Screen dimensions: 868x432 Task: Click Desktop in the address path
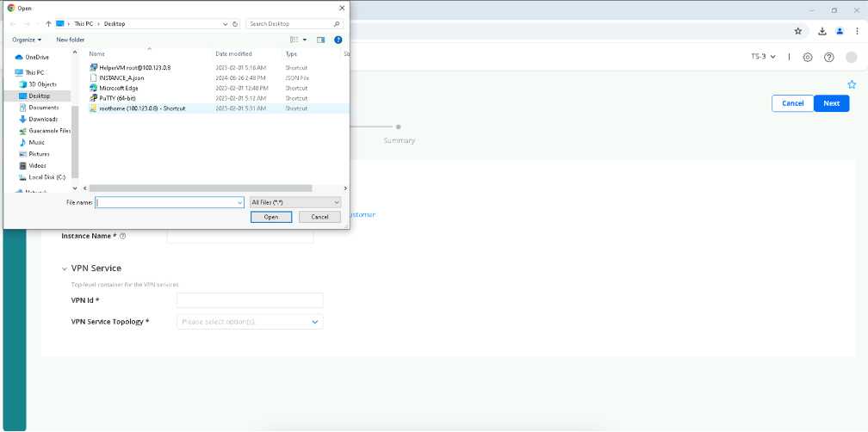click(x=115, y=24)
